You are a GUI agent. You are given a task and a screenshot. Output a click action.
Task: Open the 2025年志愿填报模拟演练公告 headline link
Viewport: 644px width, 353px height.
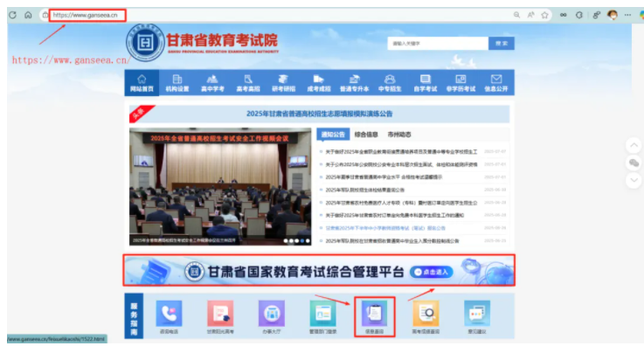point(319,114)
